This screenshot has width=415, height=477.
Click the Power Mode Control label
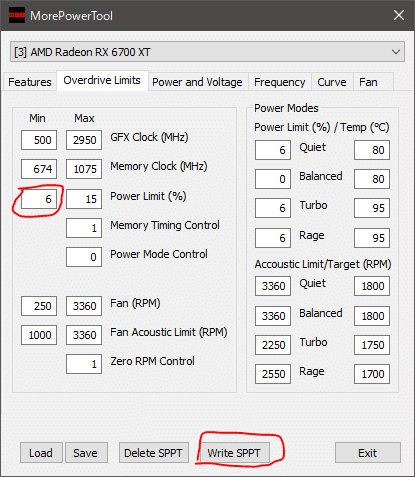(x=159, y=254)
